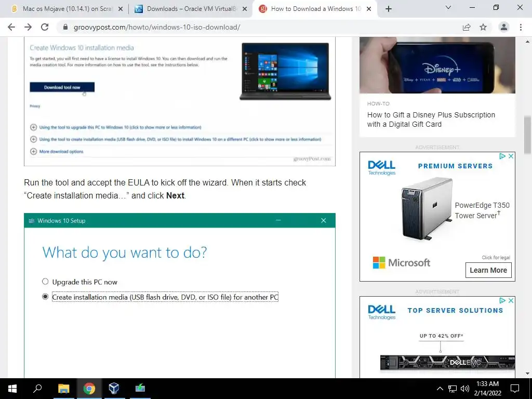
Task: Switch to Mac os Mojave tab
Action: point(67,9)
